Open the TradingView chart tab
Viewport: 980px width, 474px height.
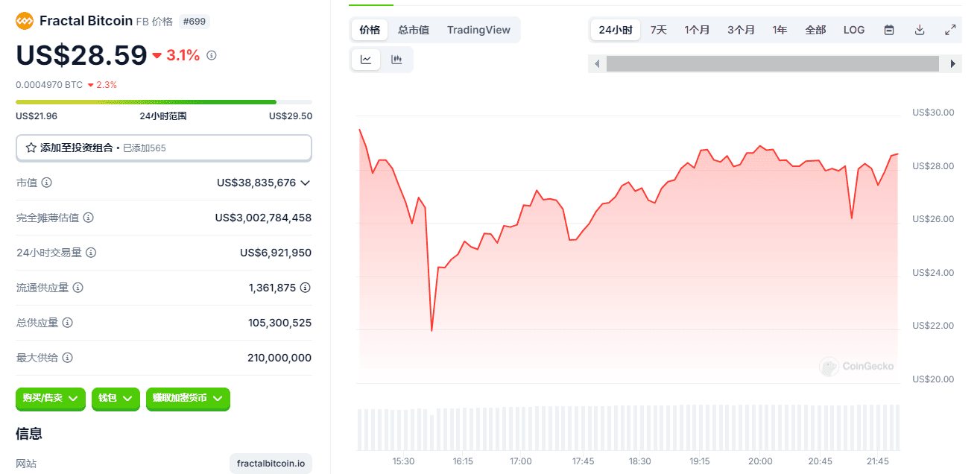[x=479, y=30]
